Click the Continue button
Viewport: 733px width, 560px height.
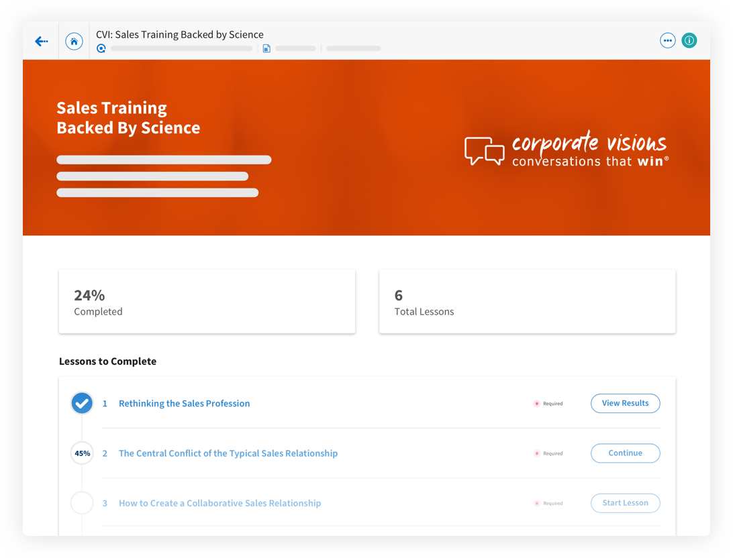click(x=626, y=453)
